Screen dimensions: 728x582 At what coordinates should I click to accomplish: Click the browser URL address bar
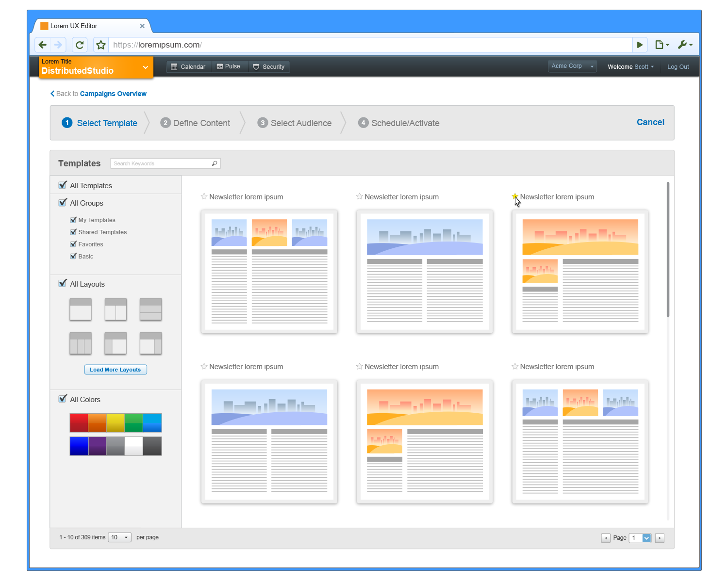[370, 45]
